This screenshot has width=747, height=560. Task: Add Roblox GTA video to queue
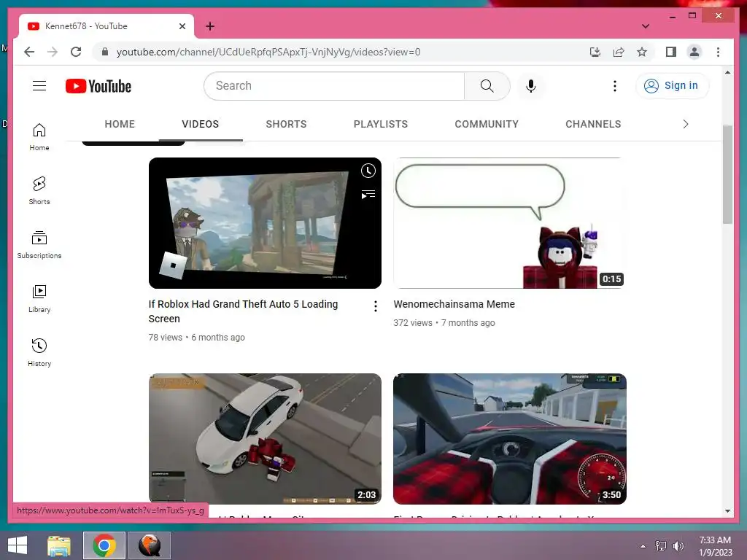(368, 194)
